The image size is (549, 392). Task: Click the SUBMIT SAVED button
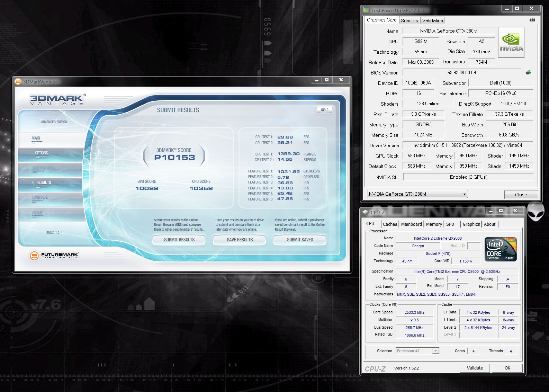(x=300, y=240)
